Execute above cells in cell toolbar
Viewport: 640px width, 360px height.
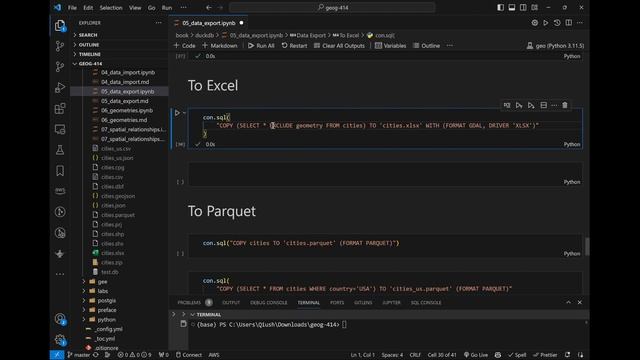[519, 105]
